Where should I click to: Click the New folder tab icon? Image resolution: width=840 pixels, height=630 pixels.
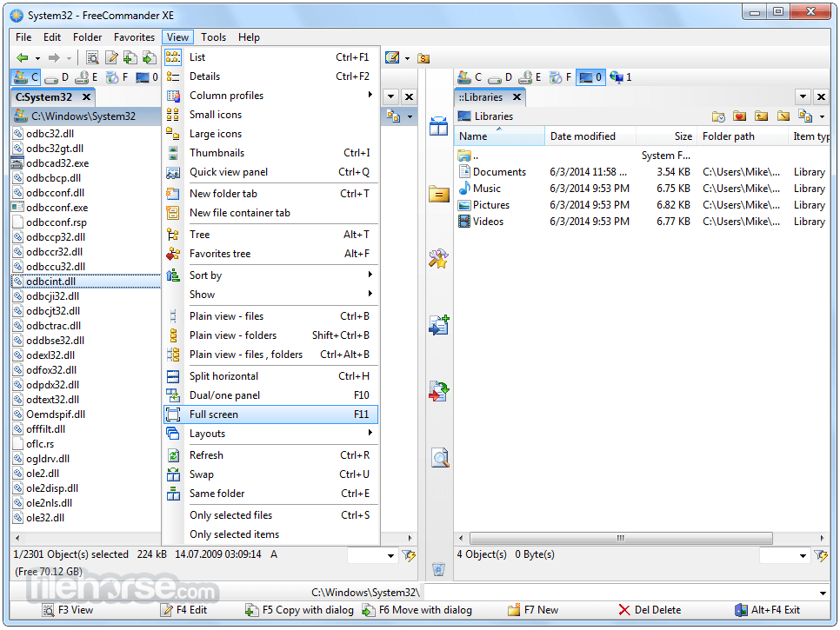click(x=173, y=194)
